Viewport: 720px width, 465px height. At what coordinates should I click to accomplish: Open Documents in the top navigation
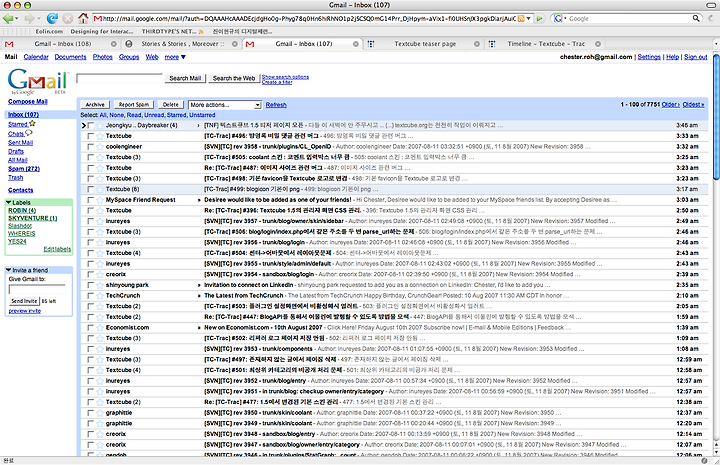pos(70,57)
